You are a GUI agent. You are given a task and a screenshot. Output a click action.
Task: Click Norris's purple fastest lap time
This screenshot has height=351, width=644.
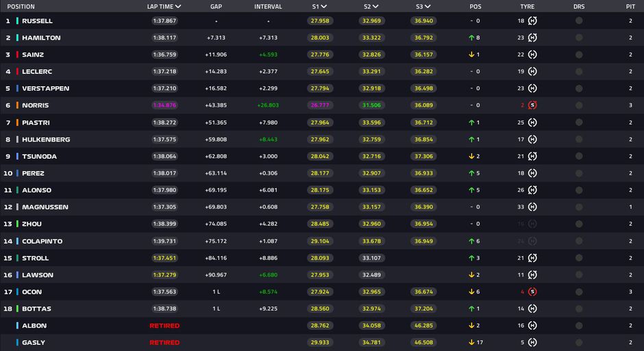point(164,105)
